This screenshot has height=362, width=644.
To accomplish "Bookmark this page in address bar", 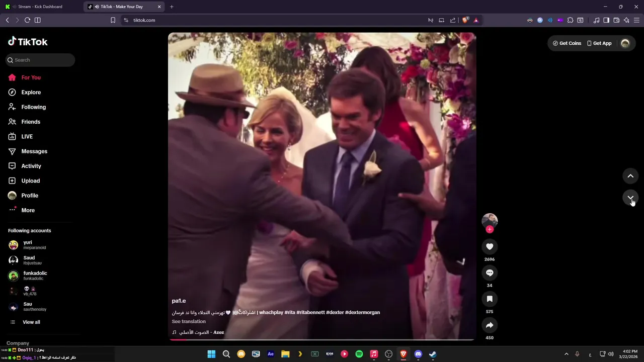I will (113, 20).
